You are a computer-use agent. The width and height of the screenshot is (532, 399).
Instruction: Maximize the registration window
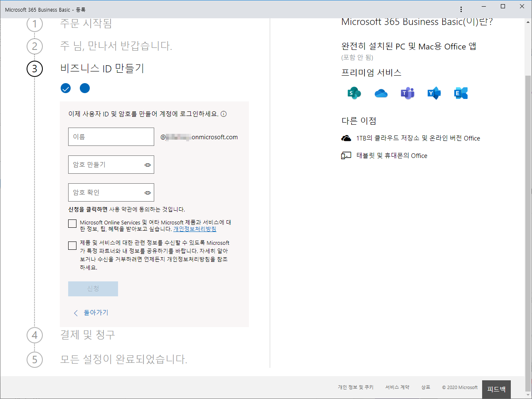503,6
